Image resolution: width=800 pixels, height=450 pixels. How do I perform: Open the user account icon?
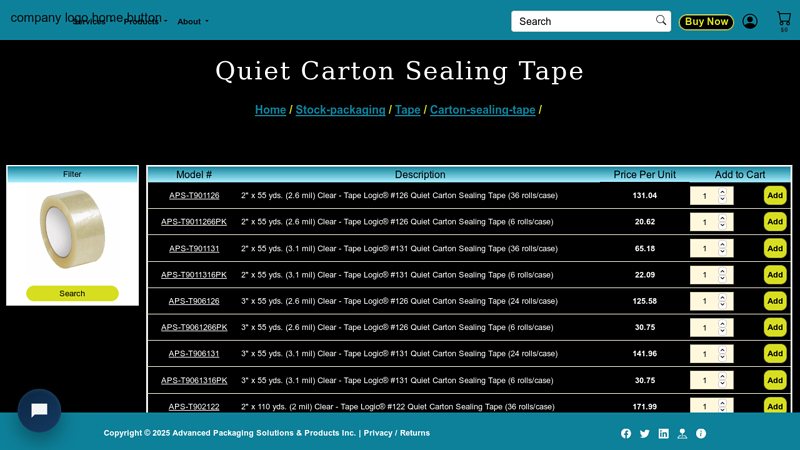(749, 21)
